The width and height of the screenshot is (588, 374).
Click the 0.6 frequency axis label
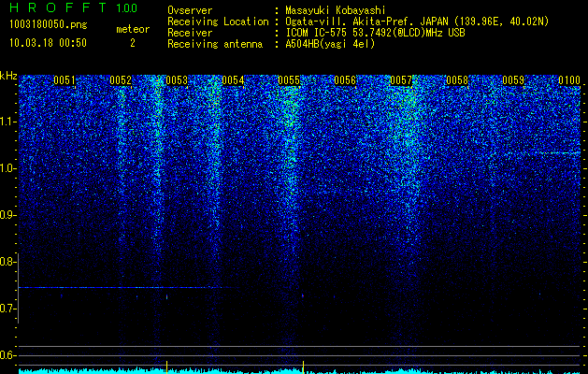tap(7, 355)
